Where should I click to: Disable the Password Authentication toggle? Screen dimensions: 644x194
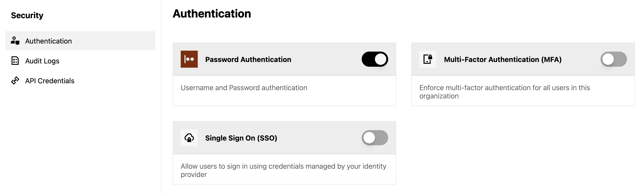374,59
